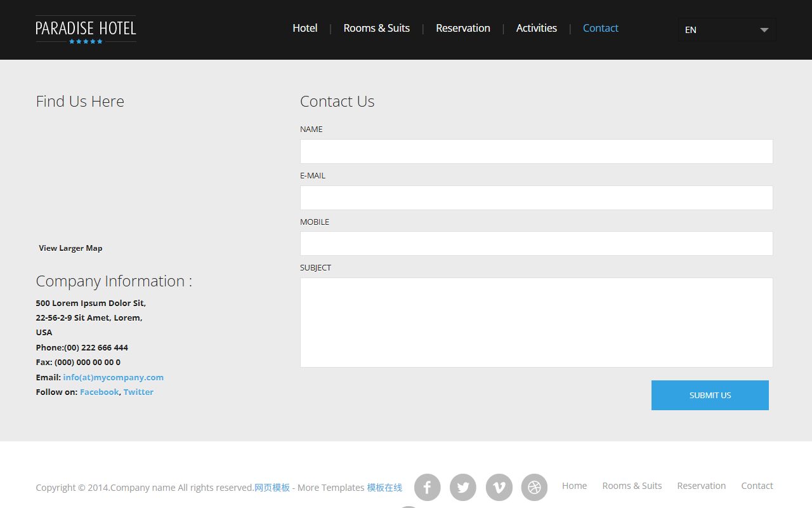Click the Paradise Hotel logo
812x508 pixels.
[86, 30]
